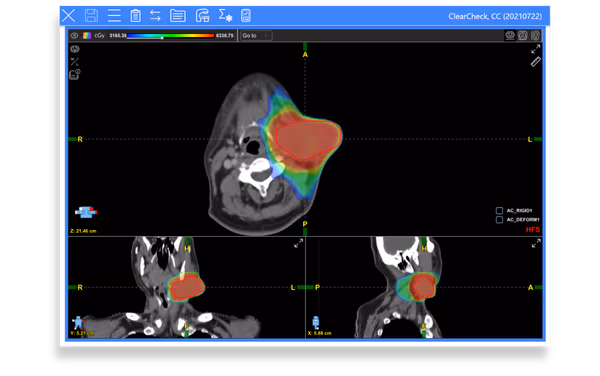Click the minimum dose value 3165.38

117,36
